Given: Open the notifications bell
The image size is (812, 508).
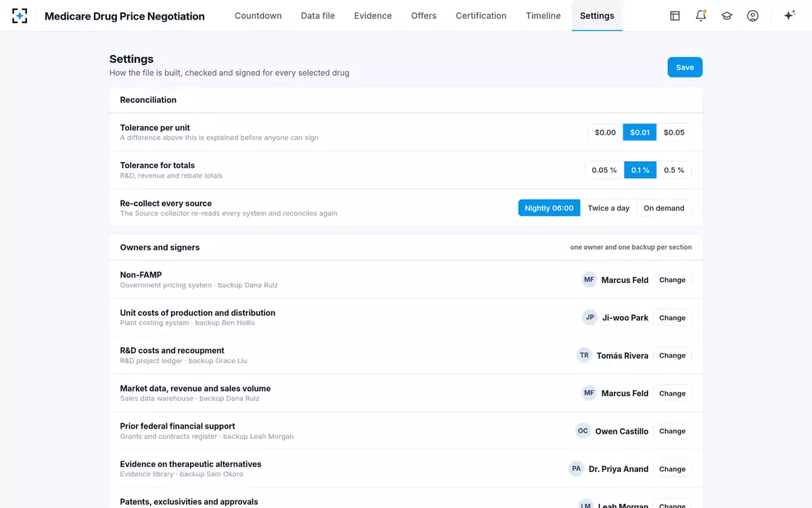Looking at the screenshot, I should [x=701, y=16].
